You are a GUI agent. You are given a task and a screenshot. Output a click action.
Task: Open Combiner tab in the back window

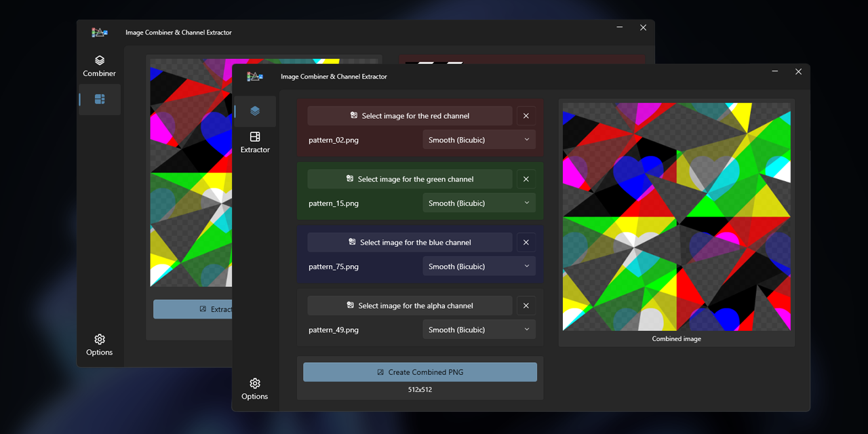pyautogui.click(x=100, y=66)
